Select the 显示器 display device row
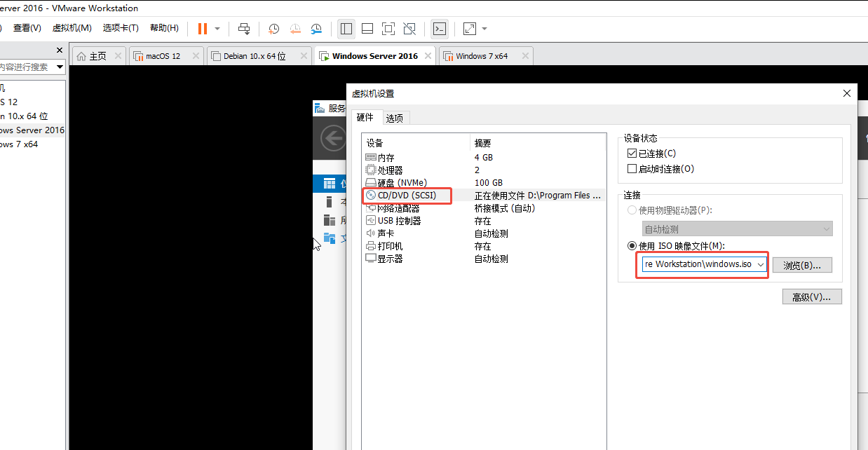Viewport: 868px width, 450px height. [x=484, y=259]
